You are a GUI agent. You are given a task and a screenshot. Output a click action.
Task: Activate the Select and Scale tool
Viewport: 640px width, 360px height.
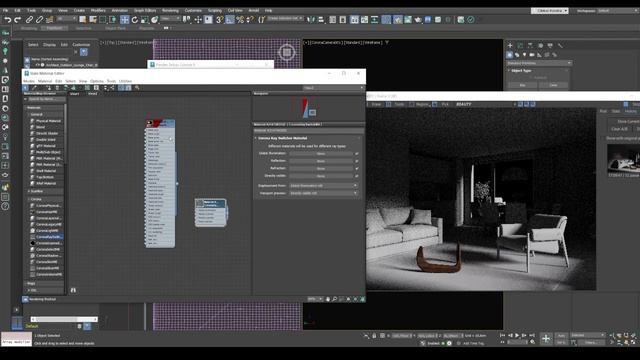pos(144,20)
